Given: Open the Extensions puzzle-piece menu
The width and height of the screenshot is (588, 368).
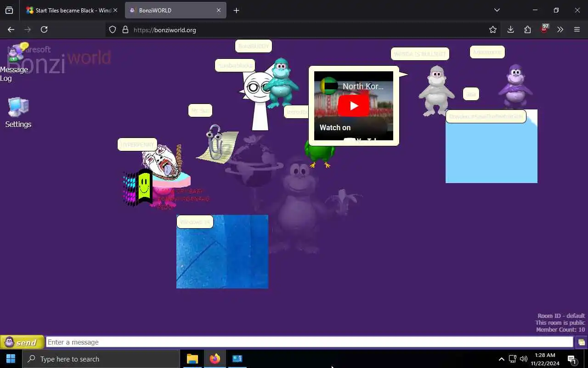Looking at the screenshot, I should click(x=527, y=29).
